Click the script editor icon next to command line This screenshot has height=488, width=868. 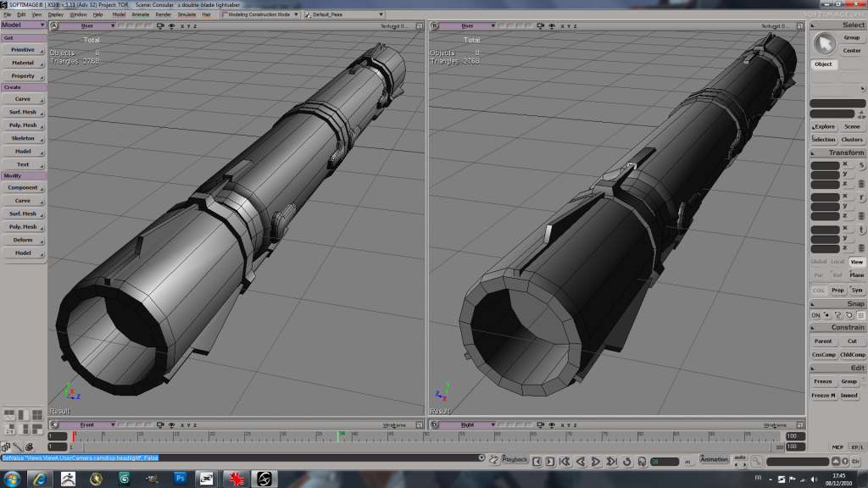click(494, 459)
